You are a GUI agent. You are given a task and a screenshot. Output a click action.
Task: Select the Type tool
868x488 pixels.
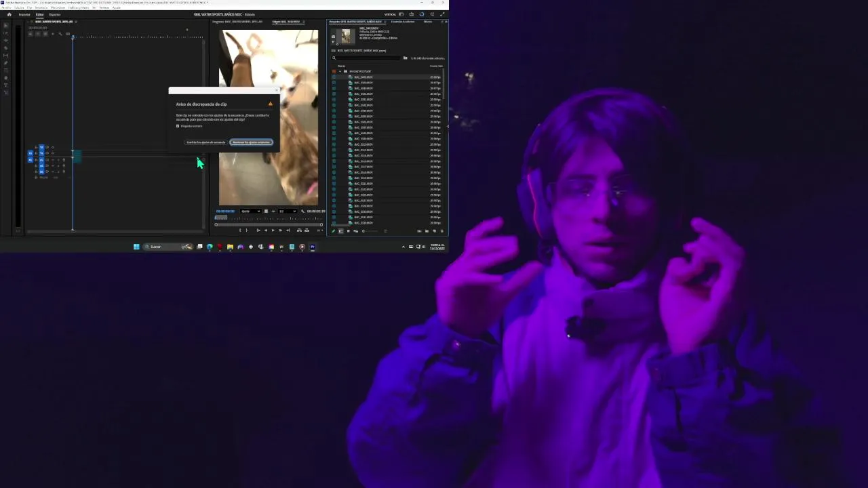click(x=6, y=85)
